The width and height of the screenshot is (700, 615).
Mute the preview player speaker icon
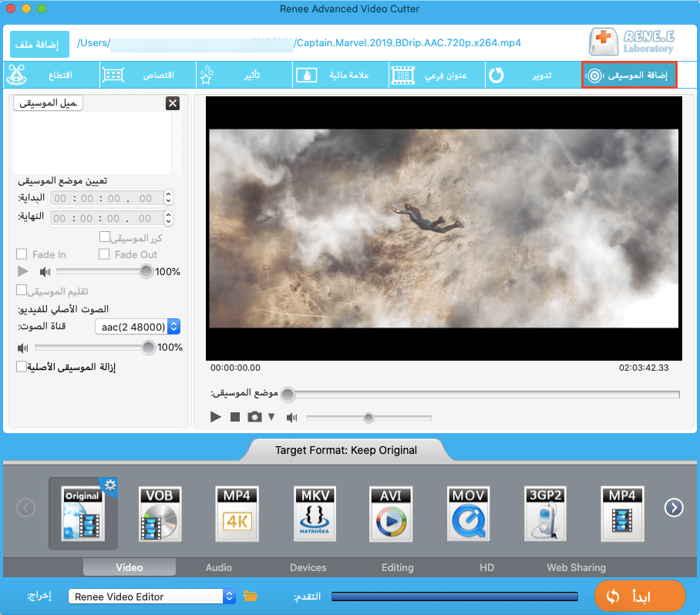[292, 418]
